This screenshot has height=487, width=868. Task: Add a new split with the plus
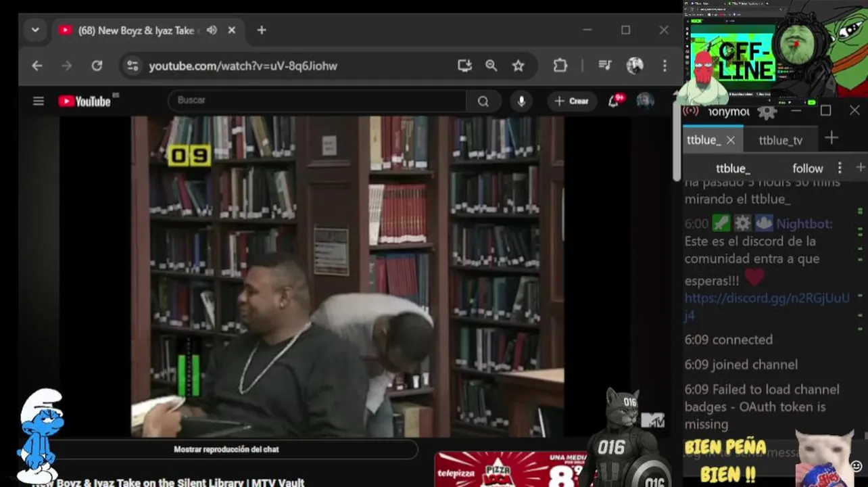pos(860,167)
